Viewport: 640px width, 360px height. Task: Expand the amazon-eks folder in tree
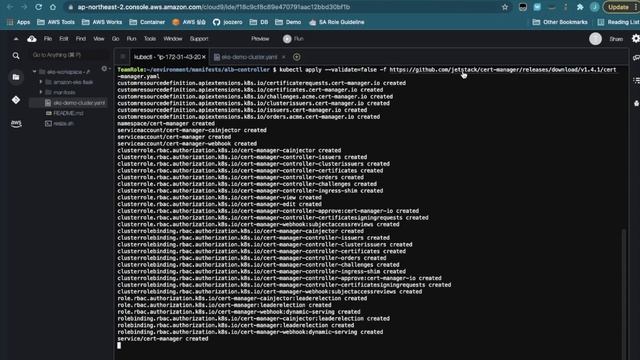click(x=41, y=82)
